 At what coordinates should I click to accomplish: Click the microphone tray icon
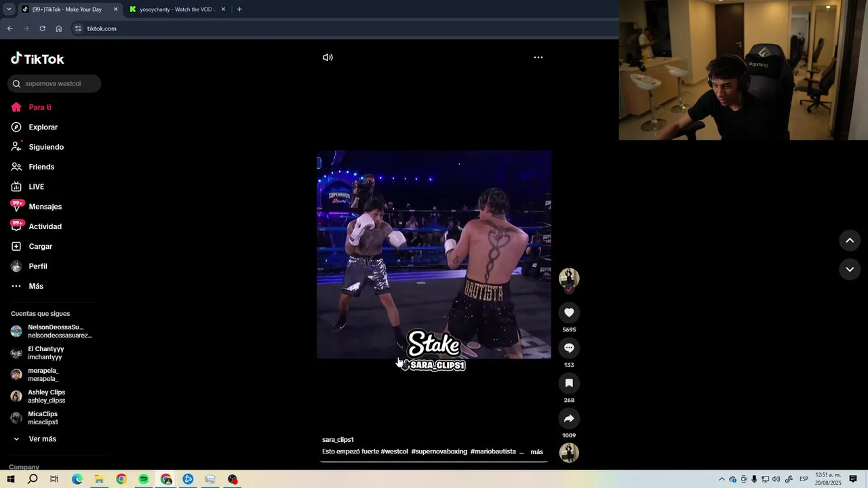click(x=754, y=479)
